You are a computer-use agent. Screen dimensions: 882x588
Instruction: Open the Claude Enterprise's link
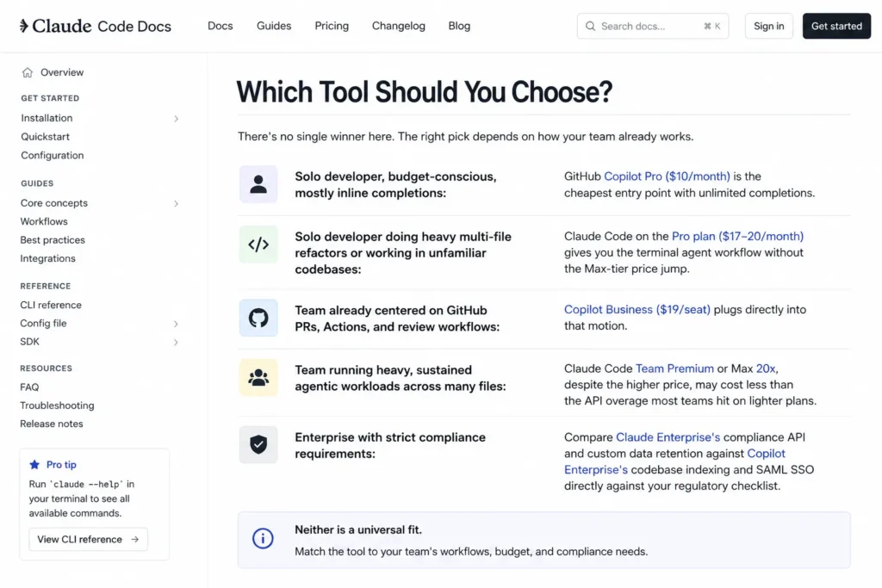(668, 437)
